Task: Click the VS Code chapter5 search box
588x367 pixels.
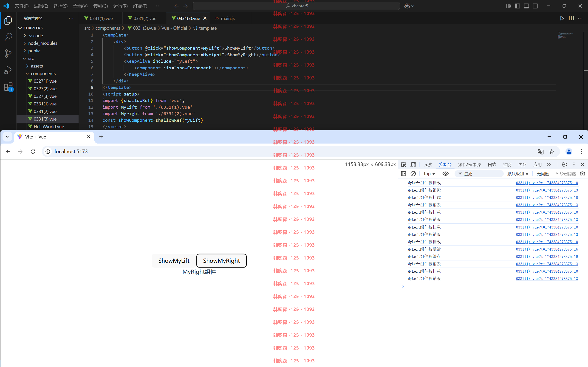Action: tap(296, 6)
